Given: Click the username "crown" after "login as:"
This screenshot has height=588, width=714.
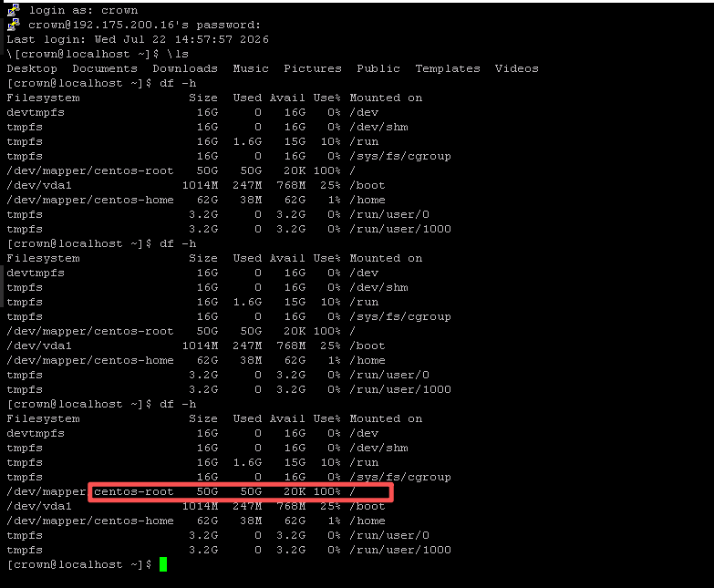Looking at the screenshot, I should coord(119,10).
